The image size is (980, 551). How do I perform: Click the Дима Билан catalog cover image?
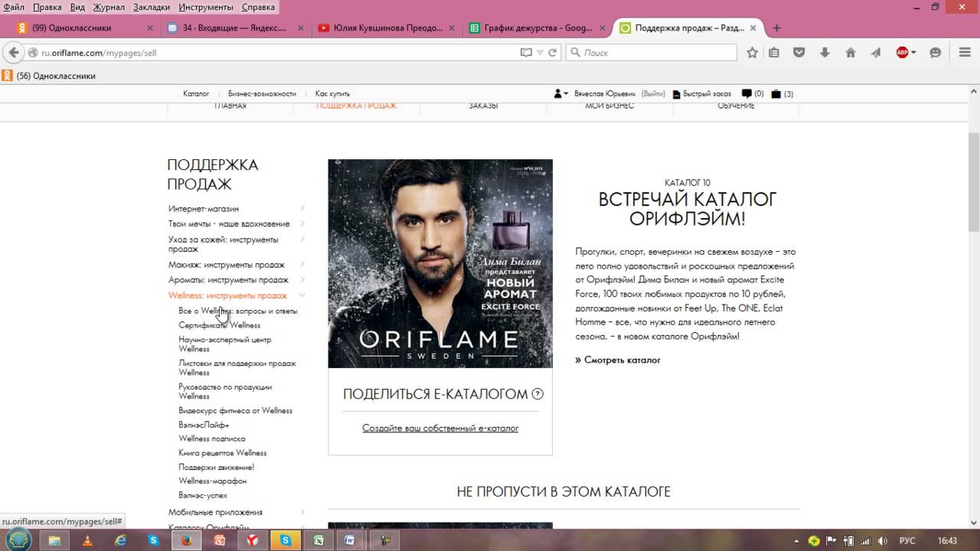(x=440, y=263)
